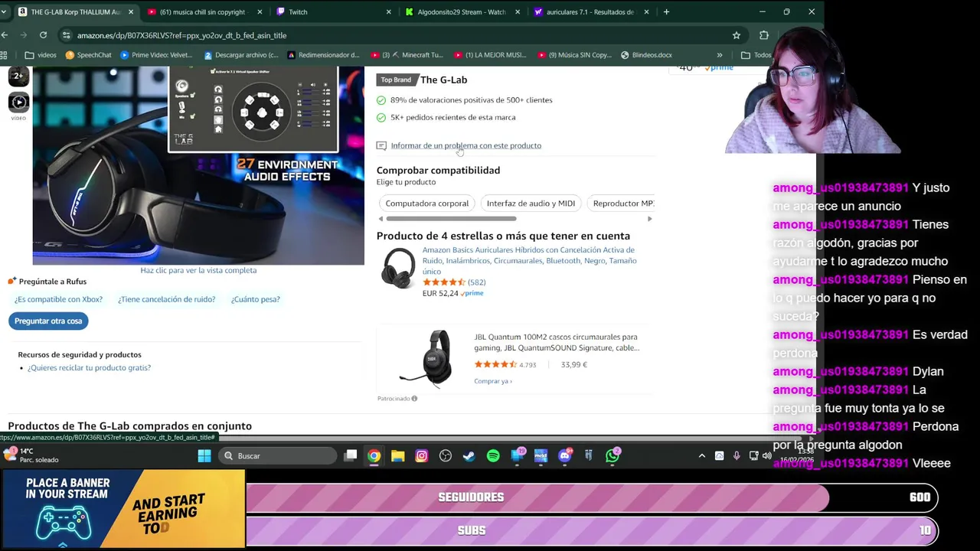Open the weather widget showing 14°C
The image size is (980, 551).
(31, 455)
